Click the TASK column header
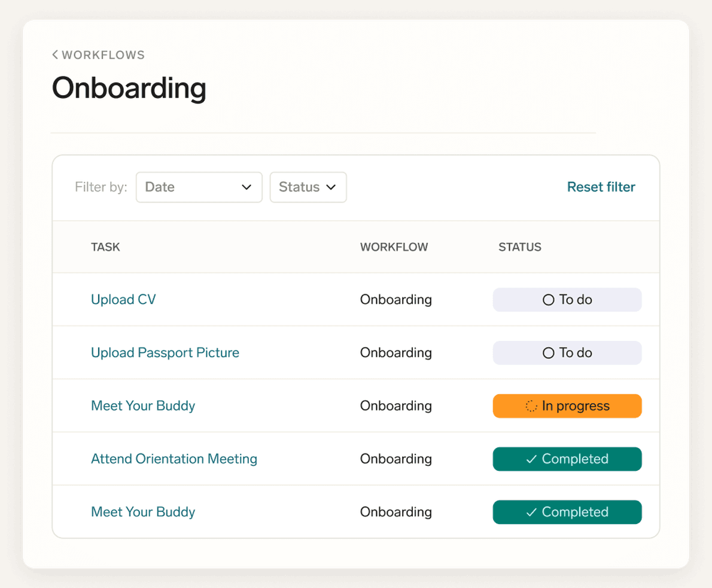Image resolution: width=712 pixels, height=588 pixels. coord(105,247)
